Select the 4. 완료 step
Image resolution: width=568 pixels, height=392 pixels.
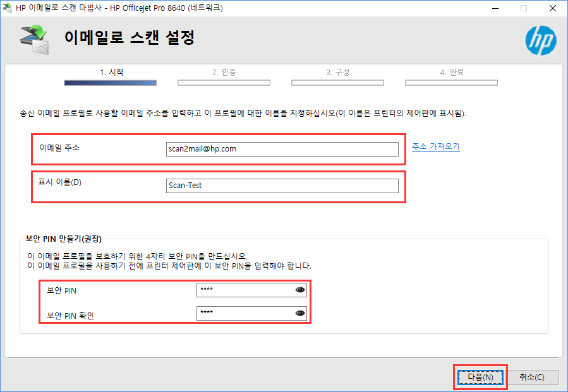tap(452, 73)
